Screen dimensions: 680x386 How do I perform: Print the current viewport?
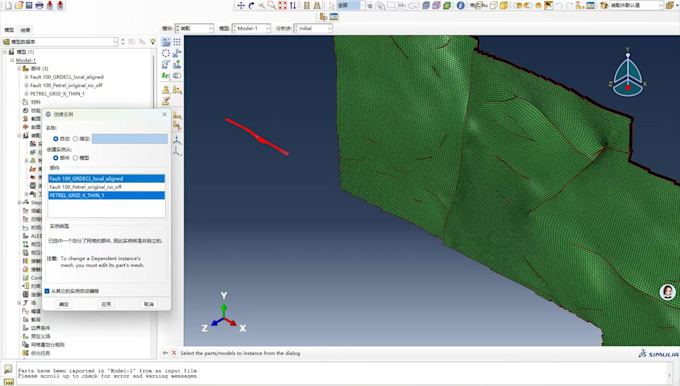pyautogui.click(x=39, y=6)
